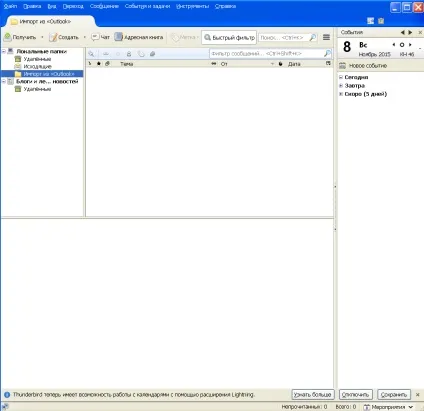The width and height of the screenshot is (424, 411).
Task: Toggle starred-only quick filter
Action: click(118, 54)
